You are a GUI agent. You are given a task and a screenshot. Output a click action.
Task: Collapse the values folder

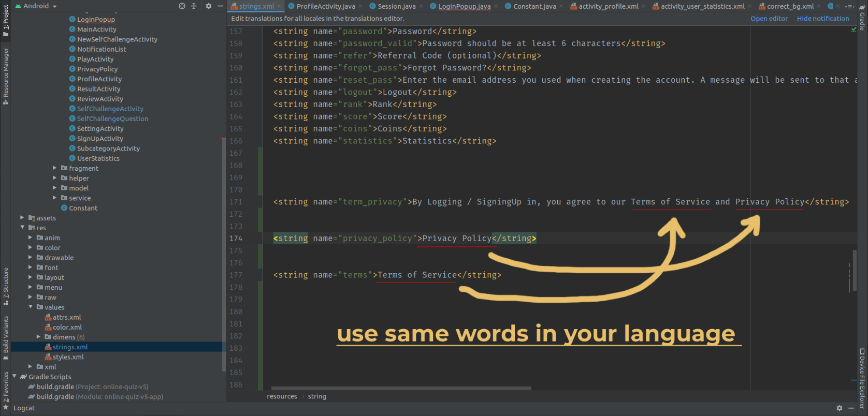click(31, 307)
